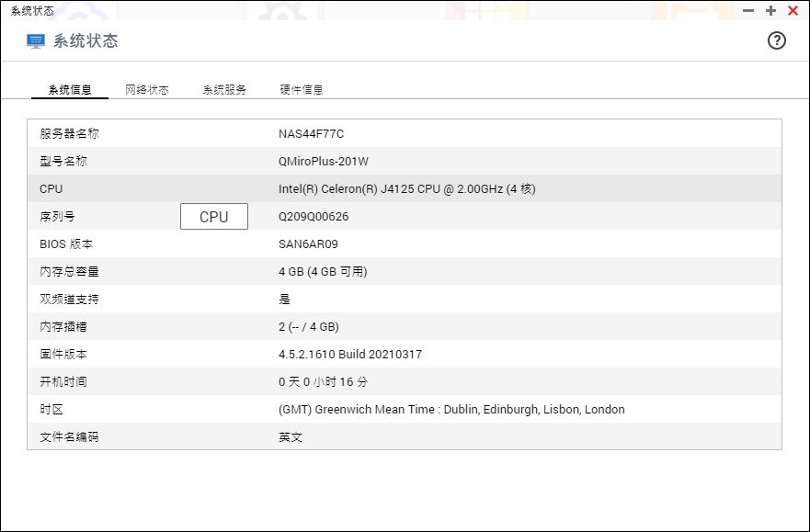Image resolution: width=810 pixels, height=532 pixels.
Task: Click the 开机时间 label
Action: pos(63,382)
